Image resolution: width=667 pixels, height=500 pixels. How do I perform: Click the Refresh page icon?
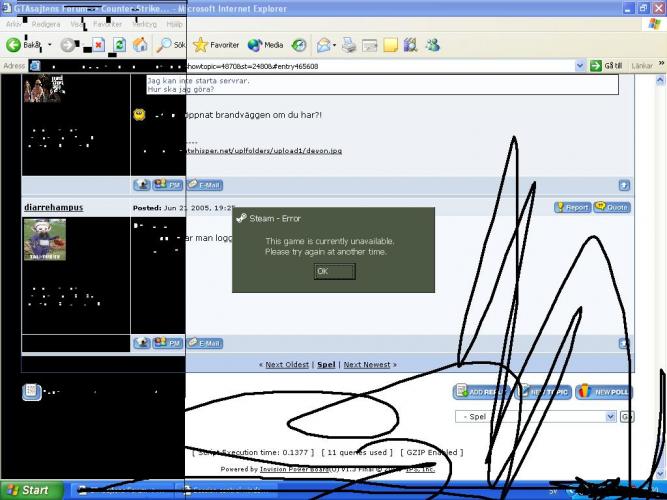pos(120,45)
